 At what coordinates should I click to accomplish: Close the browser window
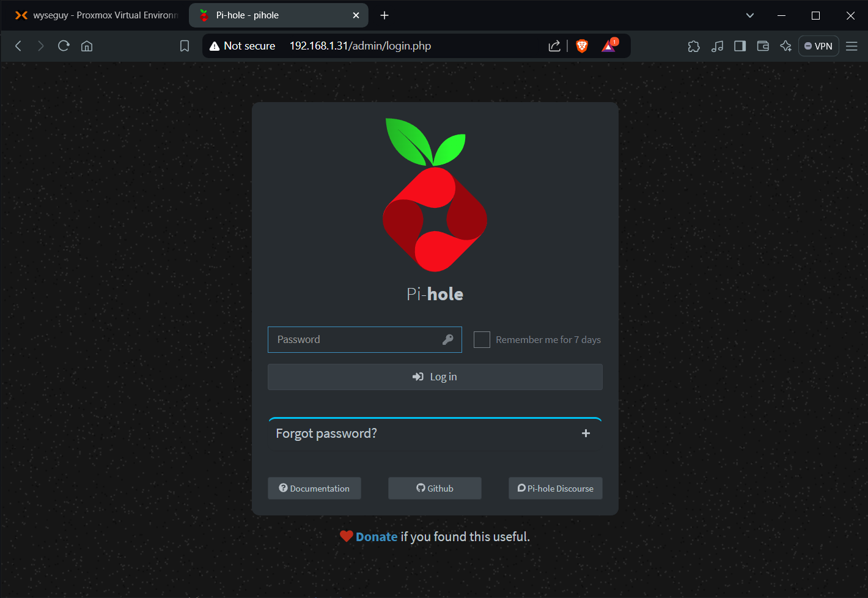[x=850, y=15]
